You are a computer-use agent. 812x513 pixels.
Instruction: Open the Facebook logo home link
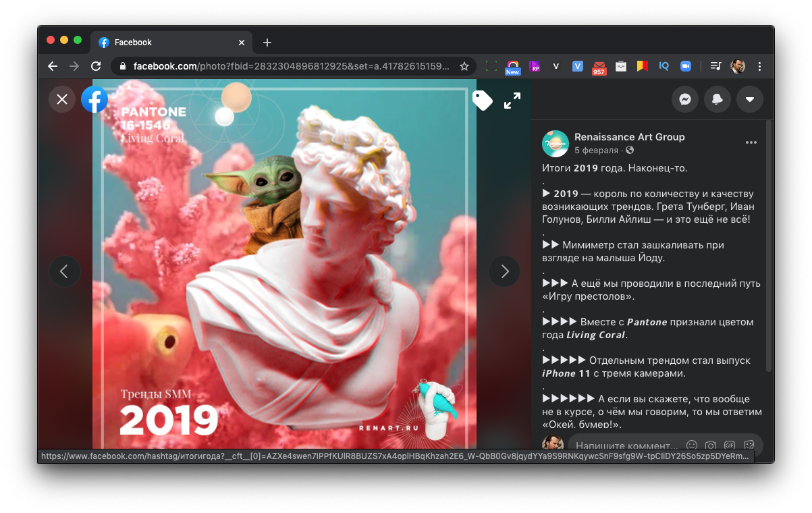94,99
